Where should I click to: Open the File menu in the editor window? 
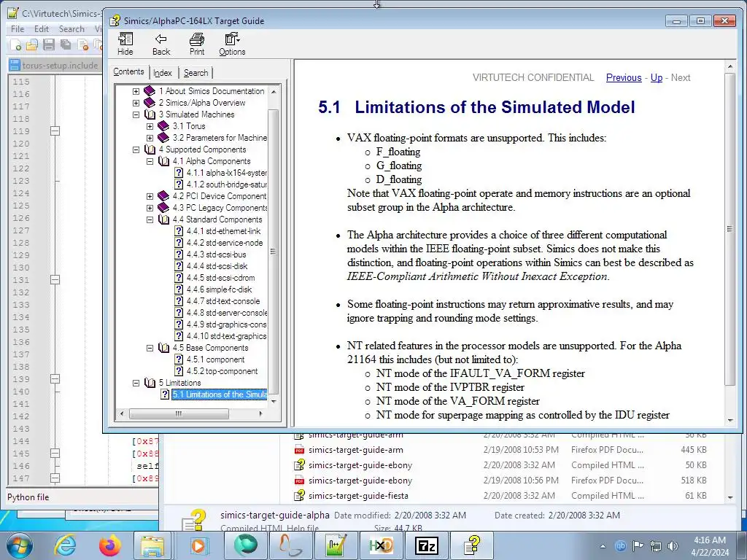18,29
